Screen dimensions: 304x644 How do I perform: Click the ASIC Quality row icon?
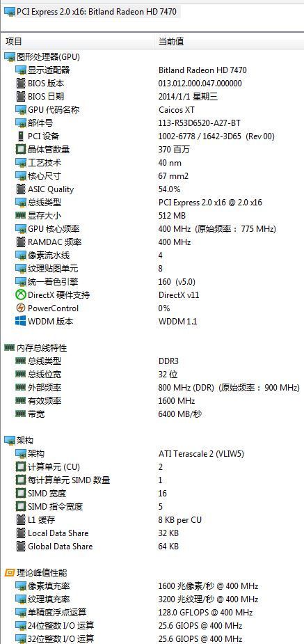tap(20, 189)
